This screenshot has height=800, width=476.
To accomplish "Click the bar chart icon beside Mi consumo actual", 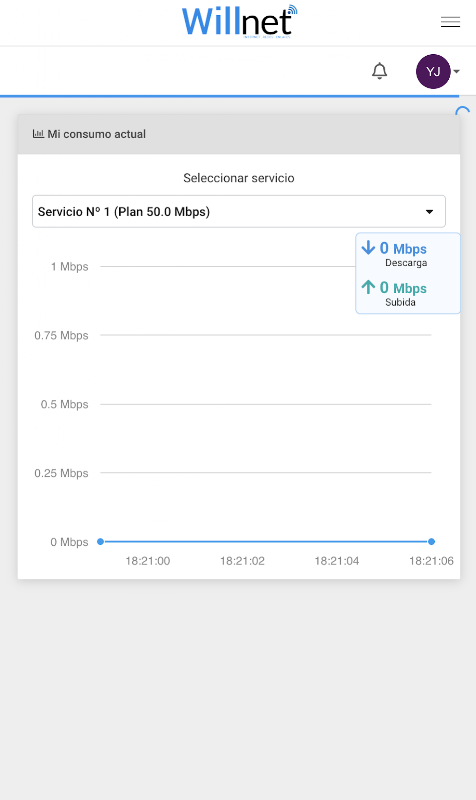I will 38,134.
